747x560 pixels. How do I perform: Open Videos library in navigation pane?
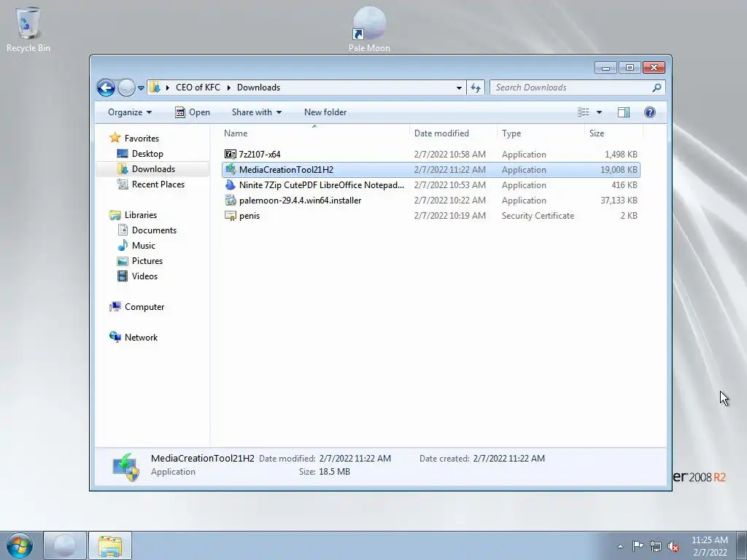click(x=144, y=276)
